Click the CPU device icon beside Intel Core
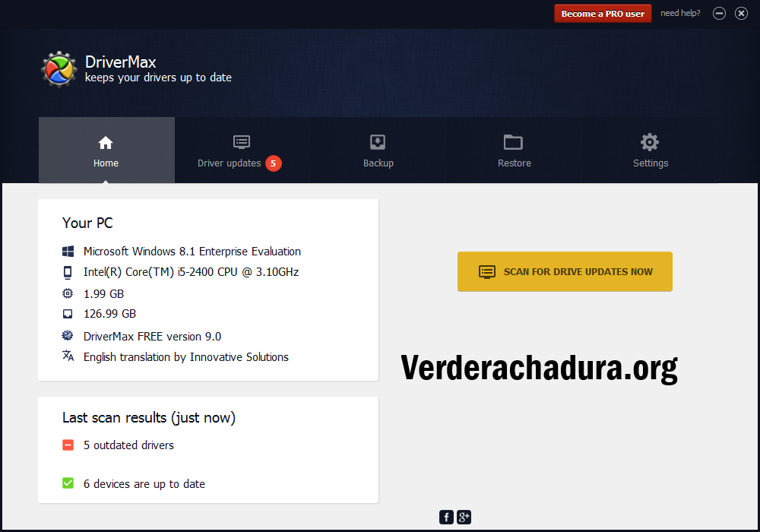 (68, 272)
